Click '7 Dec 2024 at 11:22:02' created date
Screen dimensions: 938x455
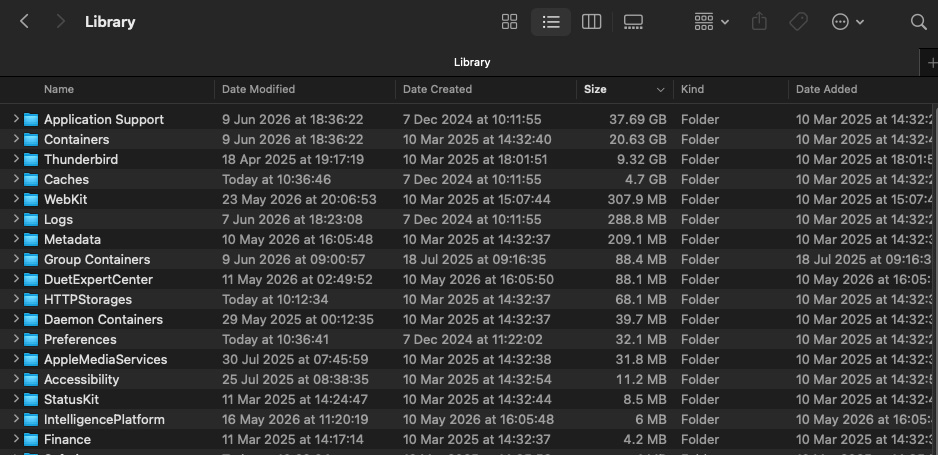[473, 340]
